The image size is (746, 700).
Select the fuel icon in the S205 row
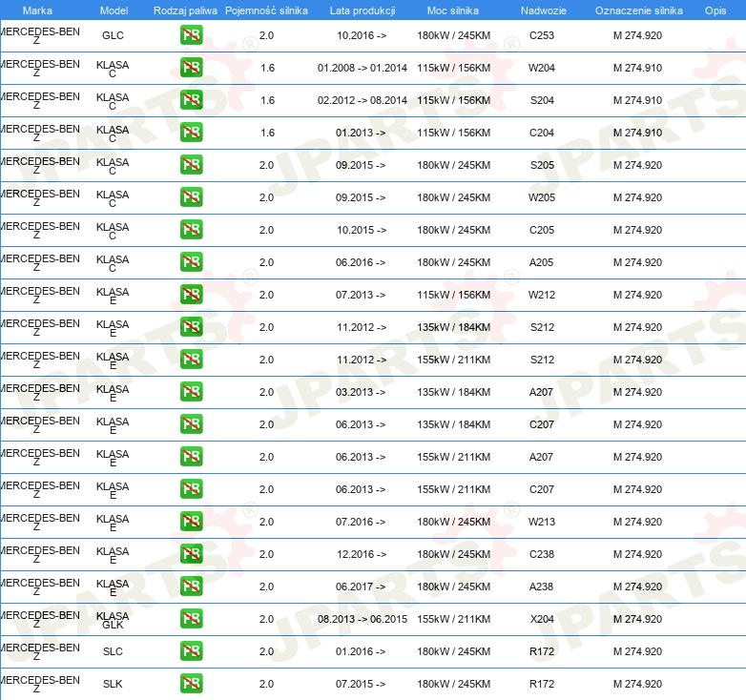(191, 166)
